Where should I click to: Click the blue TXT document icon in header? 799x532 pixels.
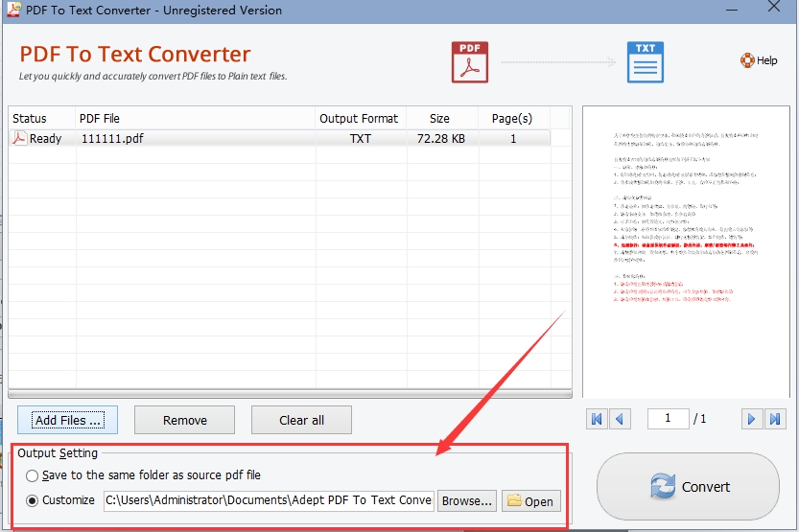click(646, 62)
